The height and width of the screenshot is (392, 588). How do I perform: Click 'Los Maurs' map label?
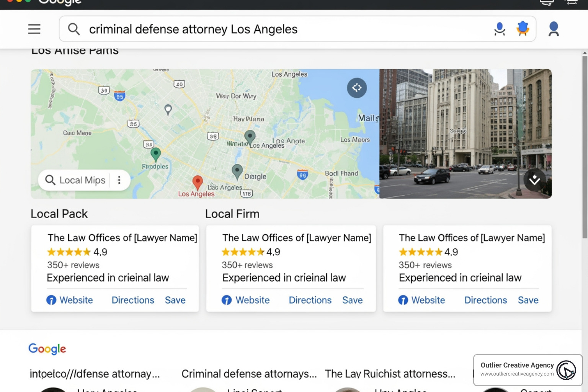pyautogui.click(x=355, y=140)
